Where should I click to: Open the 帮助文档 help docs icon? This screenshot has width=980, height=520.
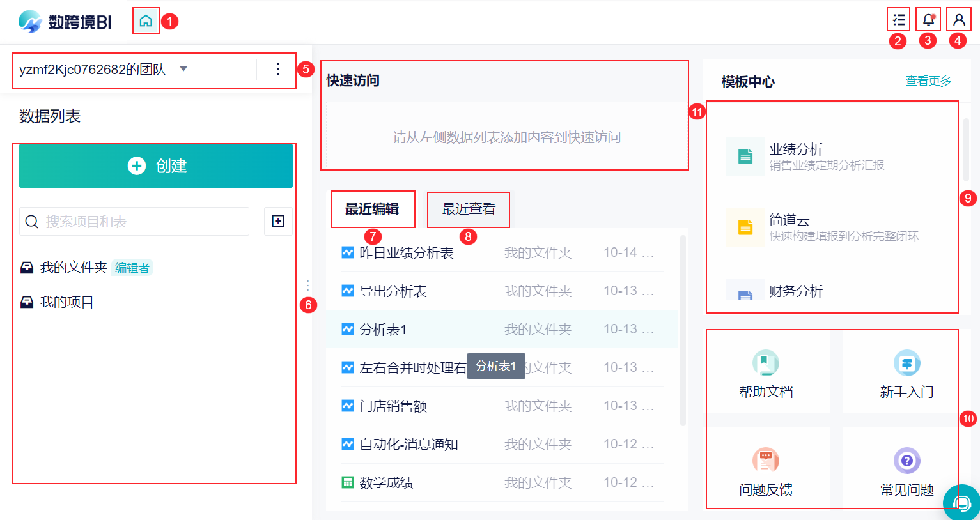(x=766, y=363)
